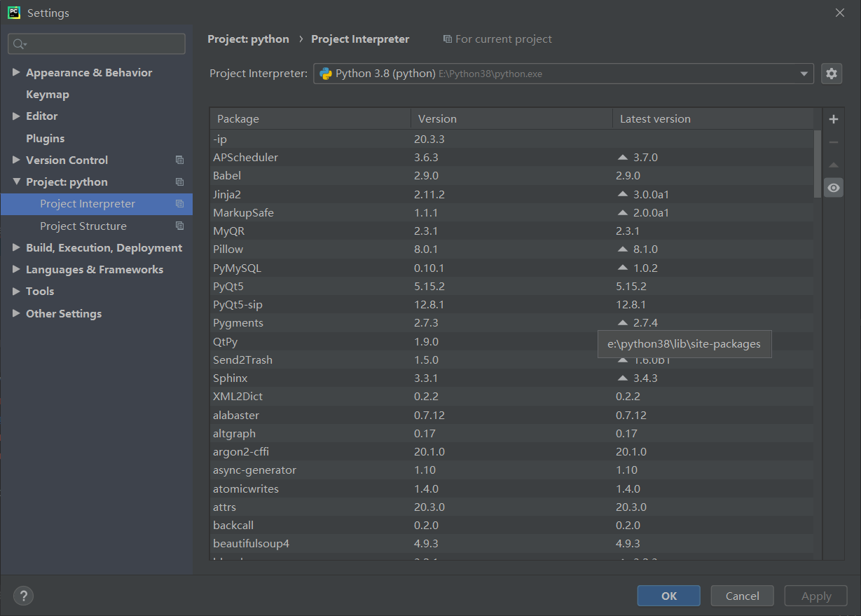Collapse the Project: python section

tap(16, 182)
